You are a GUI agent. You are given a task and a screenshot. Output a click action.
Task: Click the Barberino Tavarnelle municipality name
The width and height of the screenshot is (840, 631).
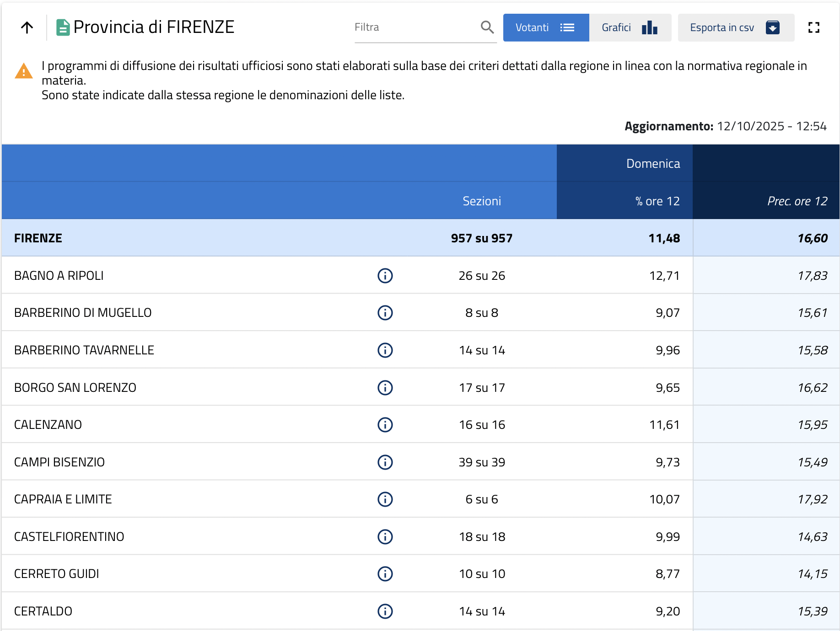pyautogui.click(x=84, y=350)
